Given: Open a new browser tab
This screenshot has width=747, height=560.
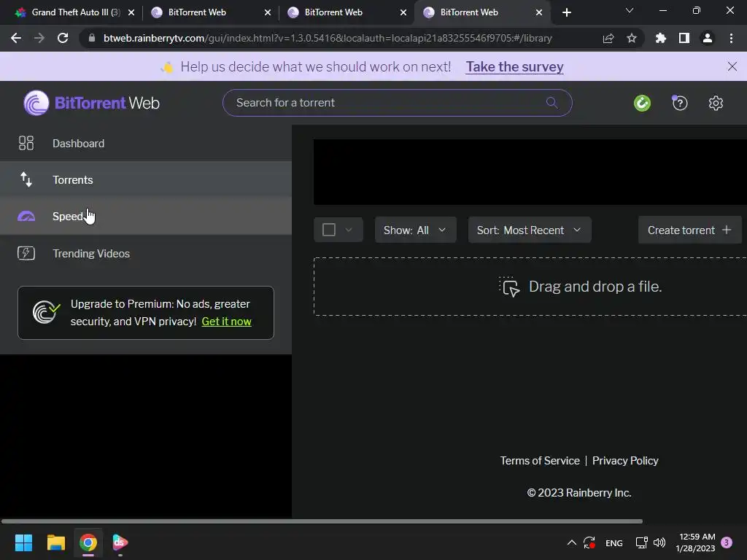Looking at the screenshot, I should pyautogui.click(x=566, y=12).
